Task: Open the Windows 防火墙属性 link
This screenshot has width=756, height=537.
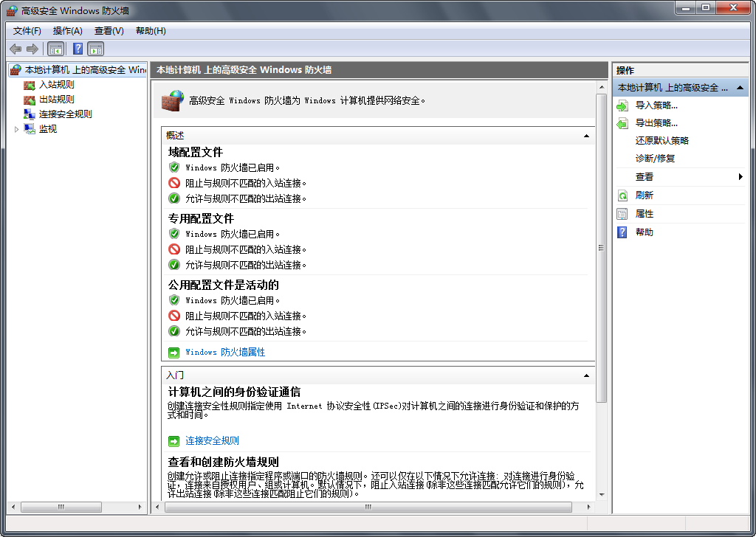Action: pos(225,352)
